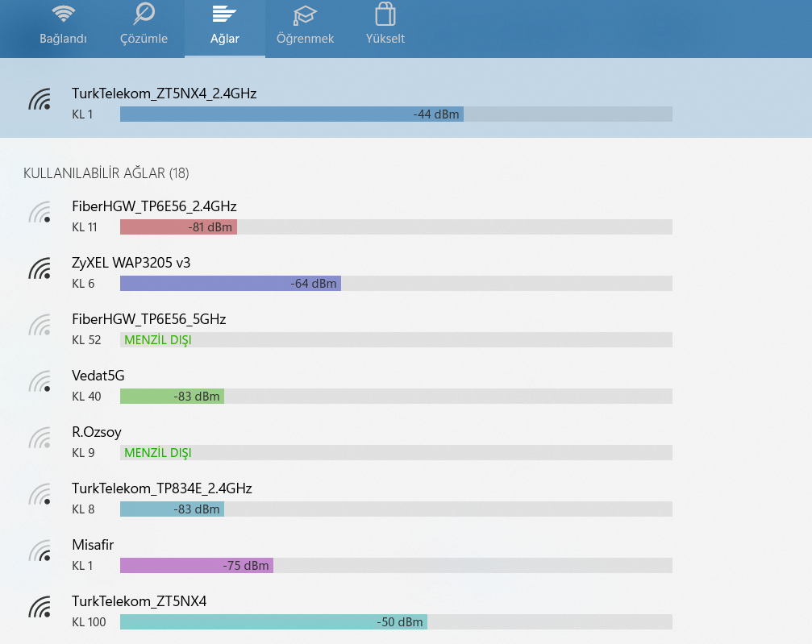Click channel label KL 6
This screenshot has height=644, width=812.
(83, 283)
